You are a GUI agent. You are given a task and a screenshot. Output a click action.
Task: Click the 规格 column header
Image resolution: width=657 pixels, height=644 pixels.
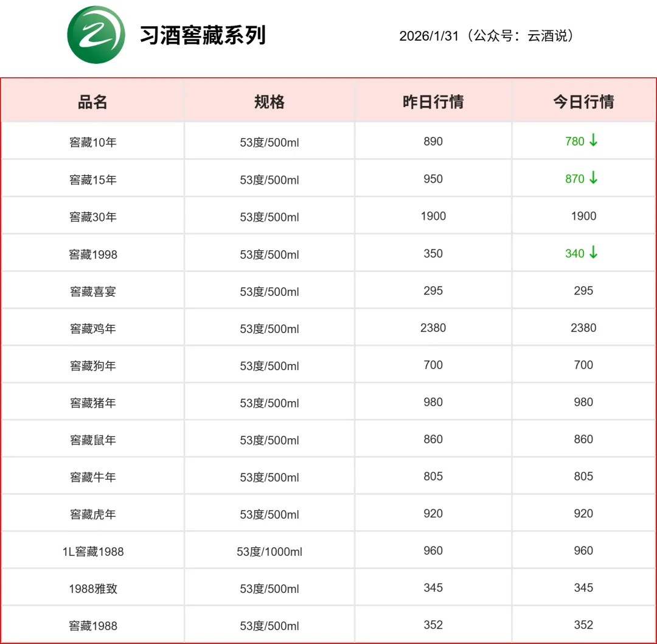pos(269,102)
